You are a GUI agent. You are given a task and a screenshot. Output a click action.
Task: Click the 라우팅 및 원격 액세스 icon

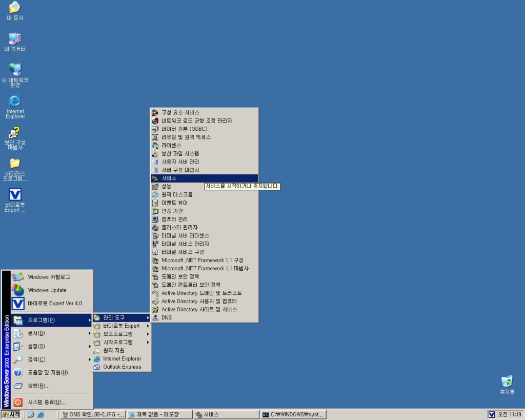coord(155,137)
